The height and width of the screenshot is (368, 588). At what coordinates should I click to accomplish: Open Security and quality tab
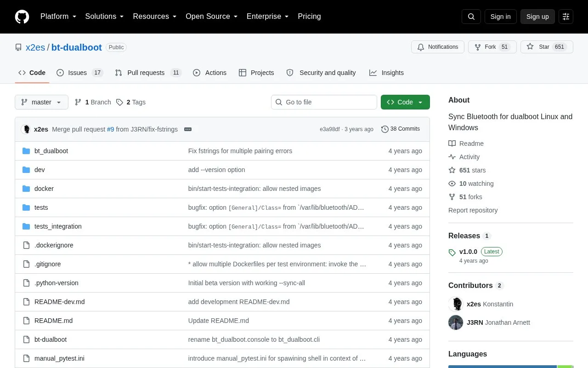[321, 73]
